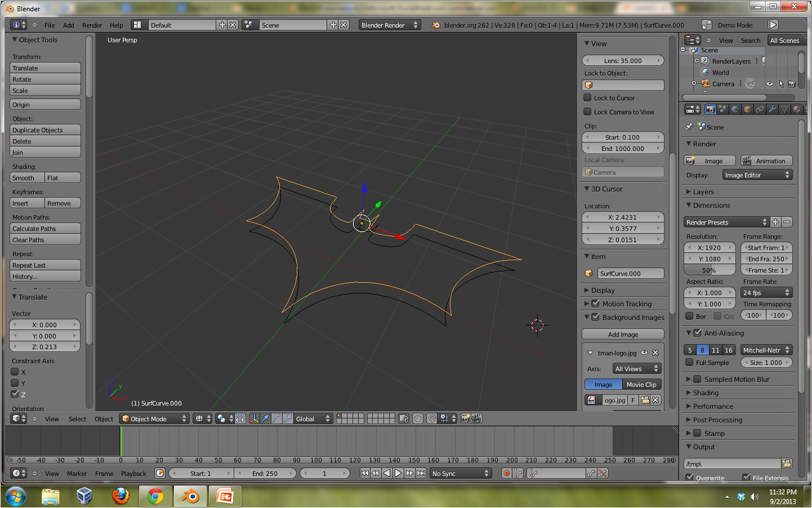The height and width of the screenshot is (508, 812).
Task: Open the Global orientation dropdown
Action: click(x=313, y=418)
